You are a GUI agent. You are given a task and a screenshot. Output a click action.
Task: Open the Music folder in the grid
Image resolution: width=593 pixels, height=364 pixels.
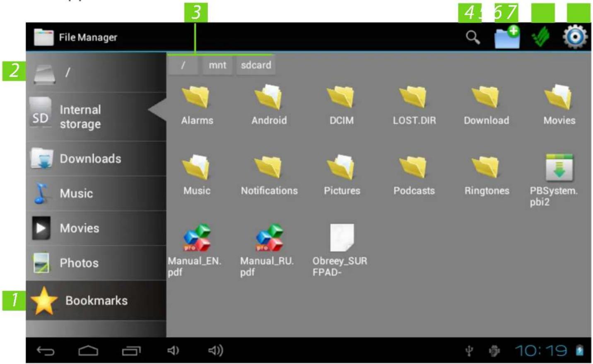point(197,175)
